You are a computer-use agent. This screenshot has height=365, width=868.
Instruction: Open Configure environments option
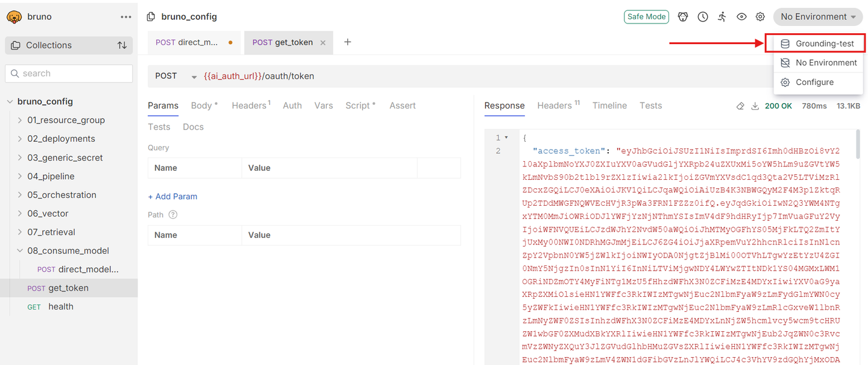pyautogui.click(x=818, y=82)
